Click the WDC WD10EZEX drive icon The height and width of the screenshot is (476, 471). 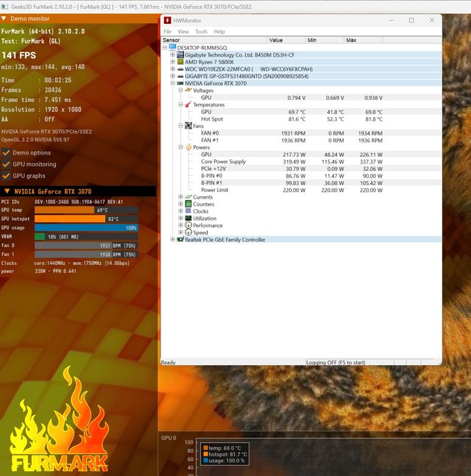(x=181, y=69)
